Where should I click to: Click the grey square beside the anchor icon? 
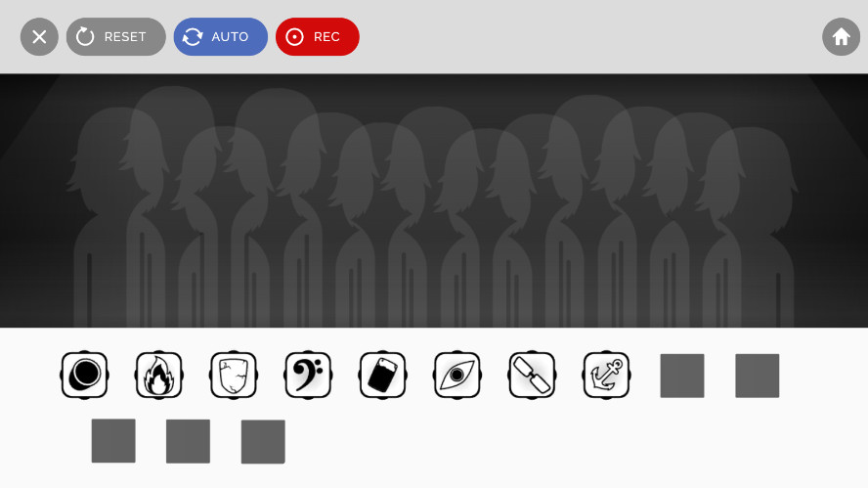[x=682, y=376]
